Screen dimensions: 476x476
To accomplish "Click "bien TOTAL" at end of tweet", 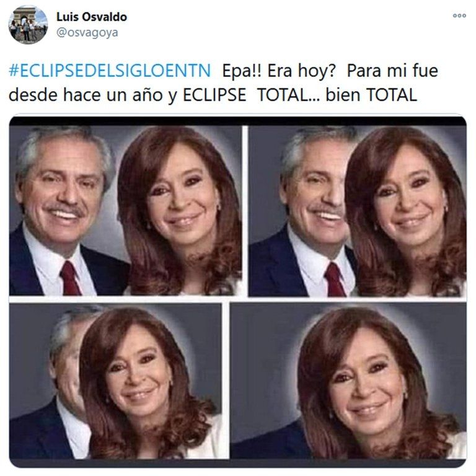I will pos(371,95).
